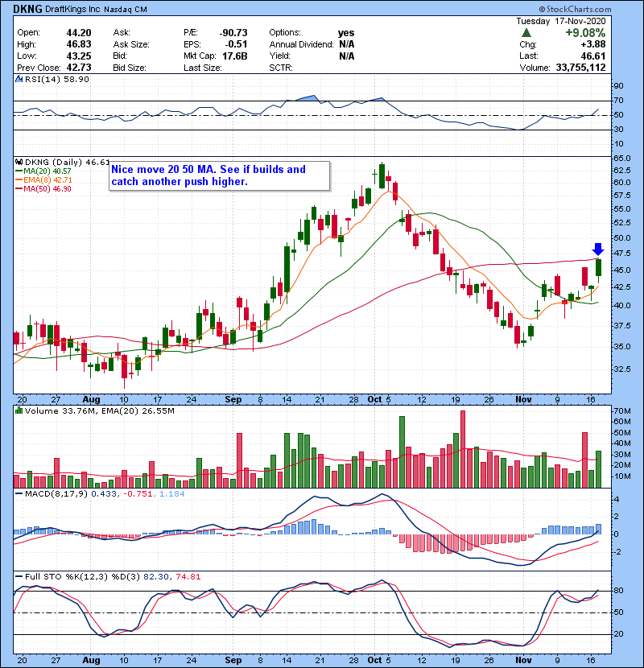The width and height of the screenshot is (644, 668).
Task: Click the MACD(8,17,9) indicator label
Action: pyautogui.click(x=56, y=494)
